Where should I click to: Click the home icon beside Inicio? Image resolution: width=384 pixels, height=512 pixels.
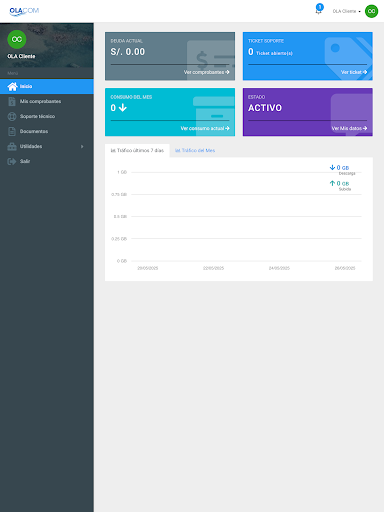click(x=12, y=86)
